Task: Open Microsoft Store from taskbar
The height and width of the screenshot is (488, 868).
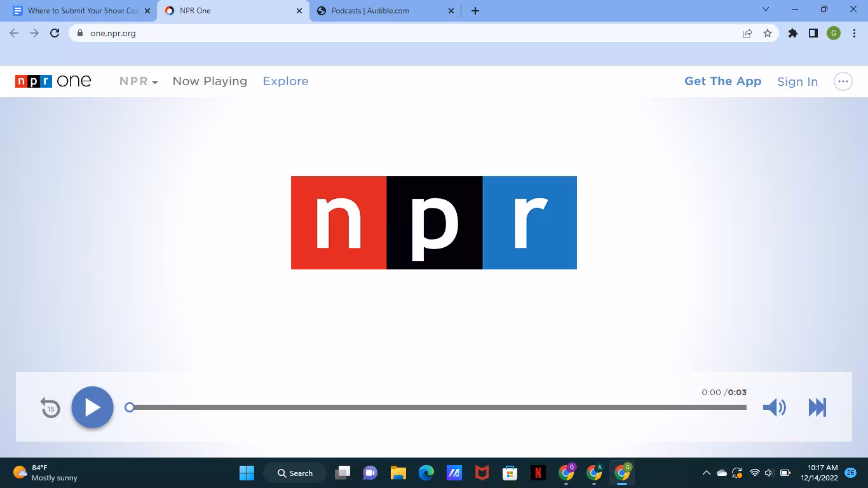Action: pyautogui.click(x=510, y=473)
